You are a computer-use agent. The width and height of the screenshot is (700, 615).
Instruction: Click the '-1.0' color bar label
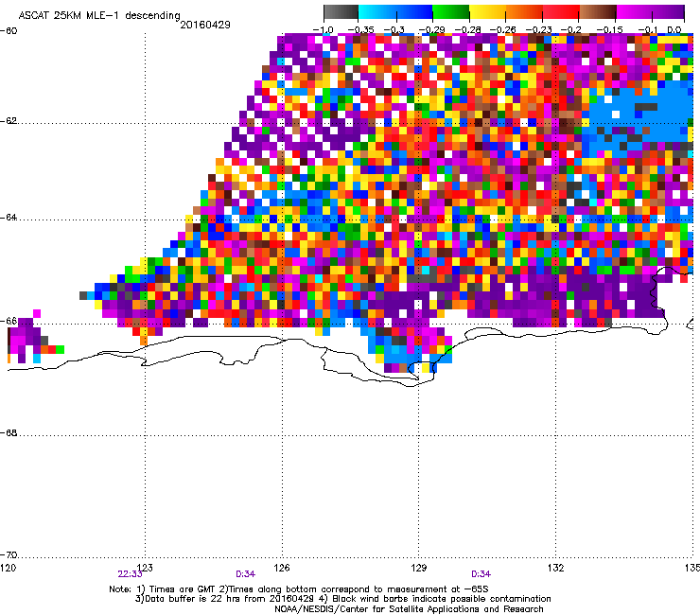pos(323,30)
